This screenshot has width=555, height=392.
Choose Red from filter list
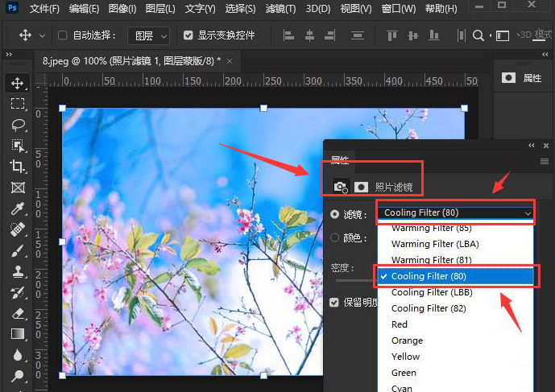[x=456, y=324]
